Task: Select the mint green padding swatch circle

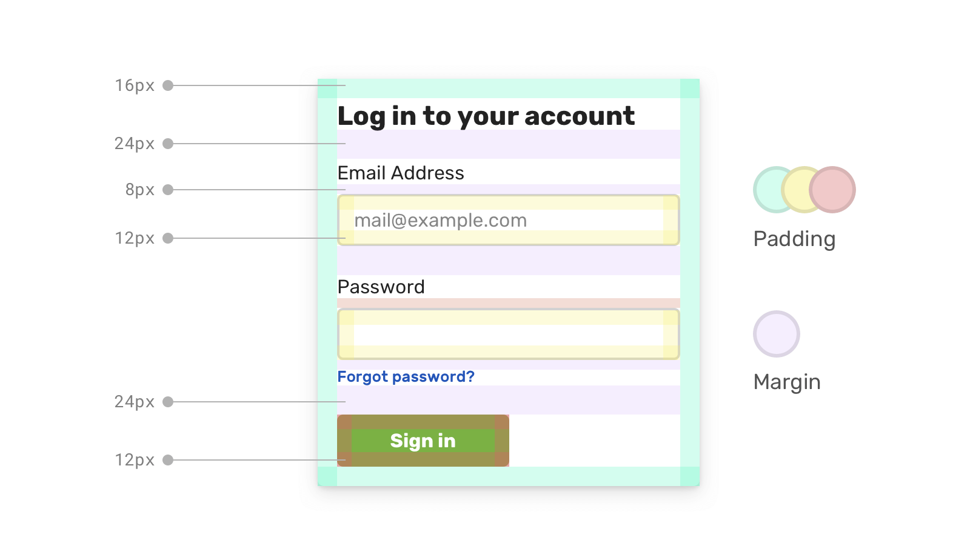Action: (769, 190)
